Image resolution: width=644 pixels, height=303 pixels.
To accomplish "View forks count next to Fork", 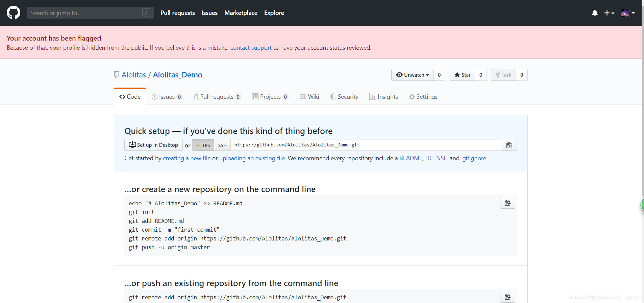I will click(x=522, y=75).
